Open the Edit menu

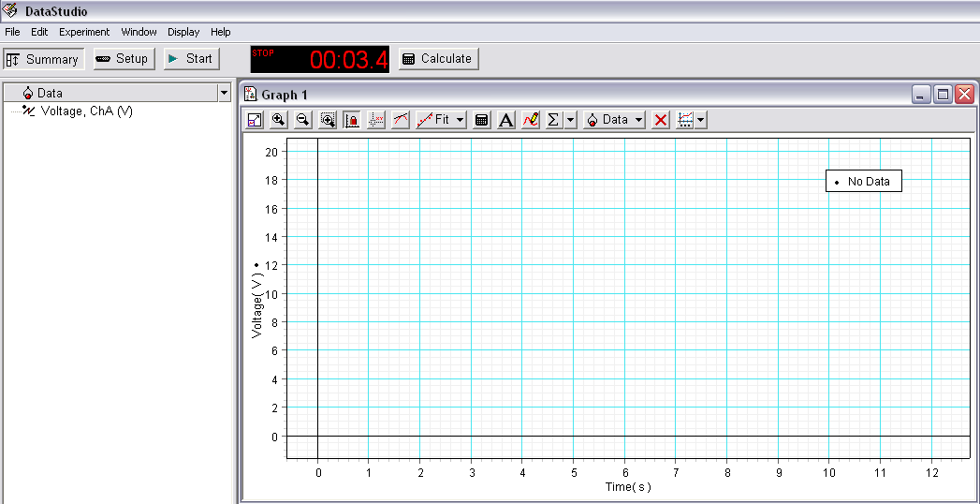point(39,32)
